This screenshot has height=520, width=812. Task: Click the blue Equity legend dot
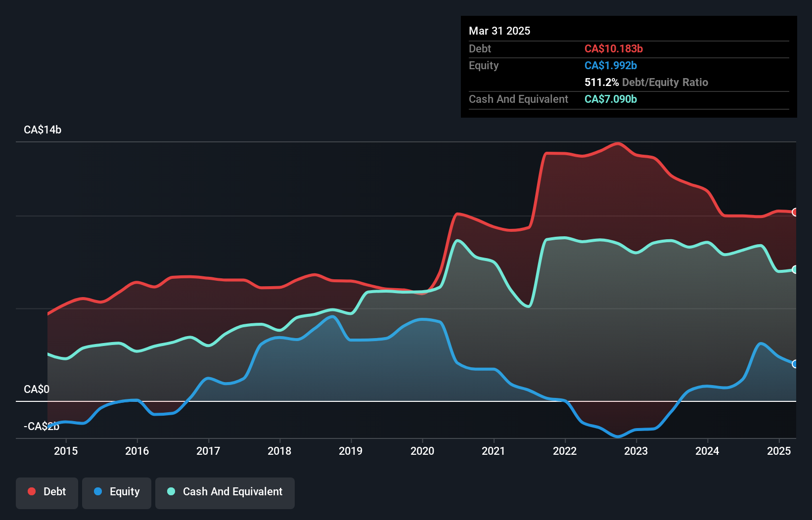[98, 491]
